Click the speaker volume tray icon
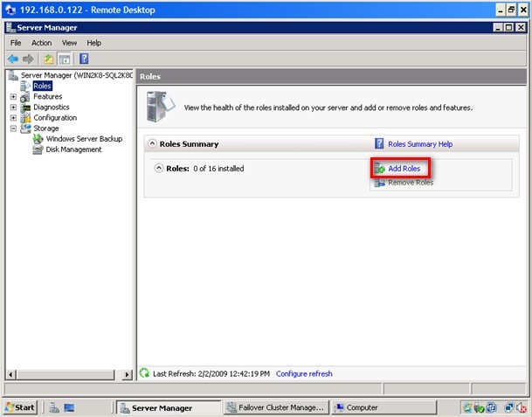 (522, 407)
